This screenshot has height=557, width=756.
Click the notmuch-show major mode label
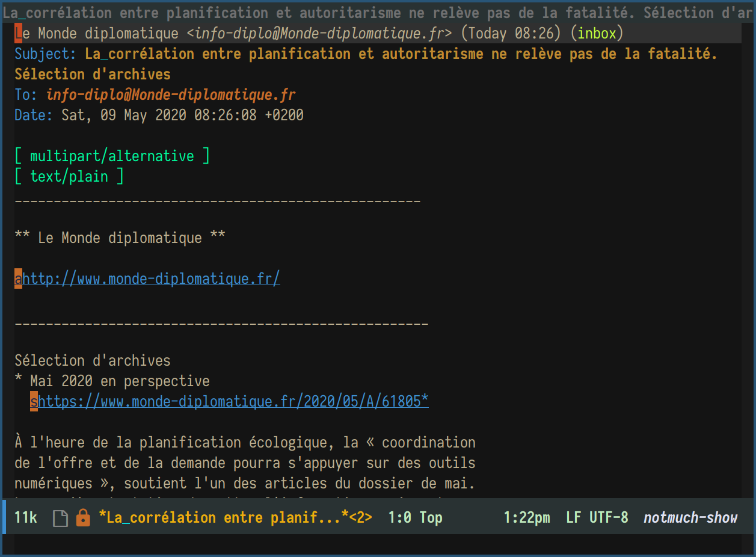[690, 517]
